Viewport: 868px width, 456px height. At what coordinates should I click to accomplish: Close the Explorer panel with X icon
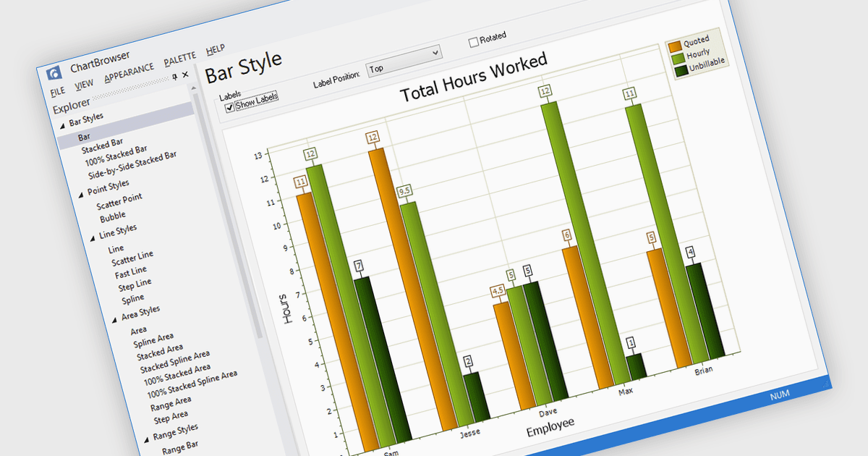tap(185, 75)
